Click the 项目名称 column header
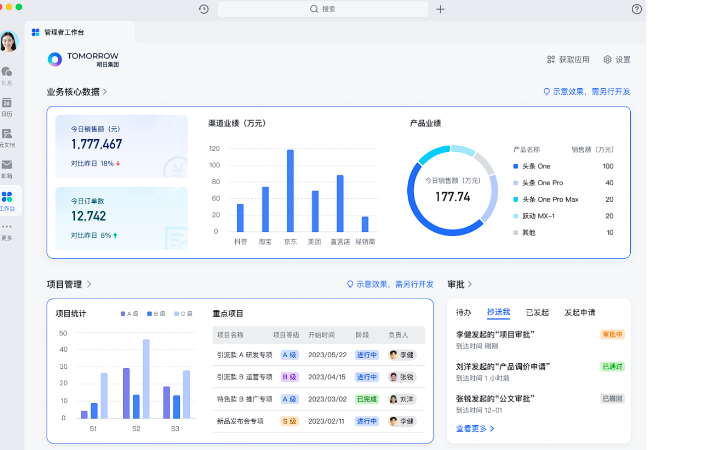 tap(230, 335)
